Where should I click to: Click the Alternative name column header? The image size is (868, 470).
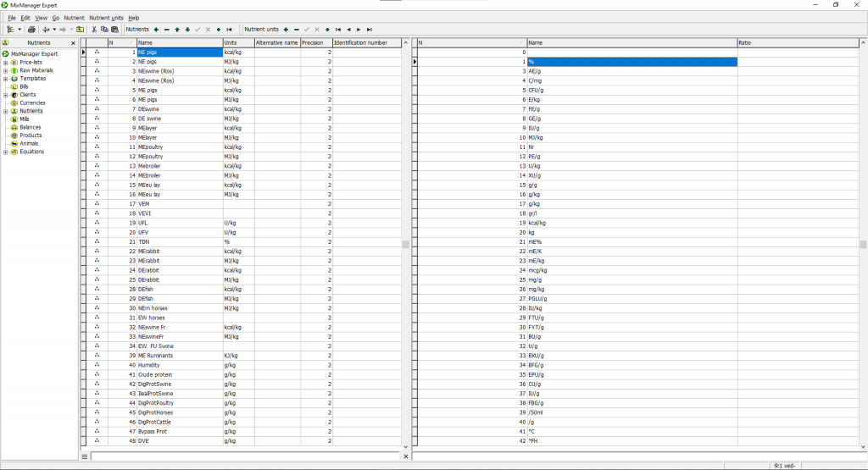coord(277,42)
